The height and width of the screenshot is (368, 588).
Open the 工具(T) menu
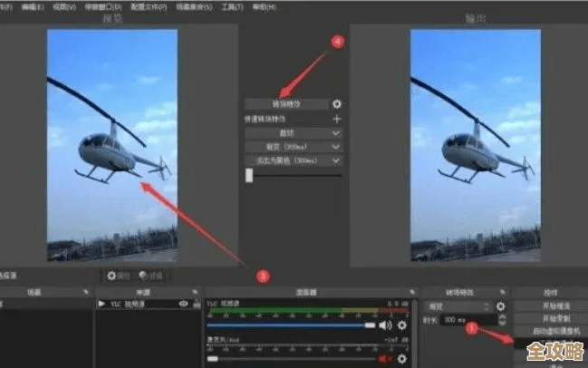point(233,6)
